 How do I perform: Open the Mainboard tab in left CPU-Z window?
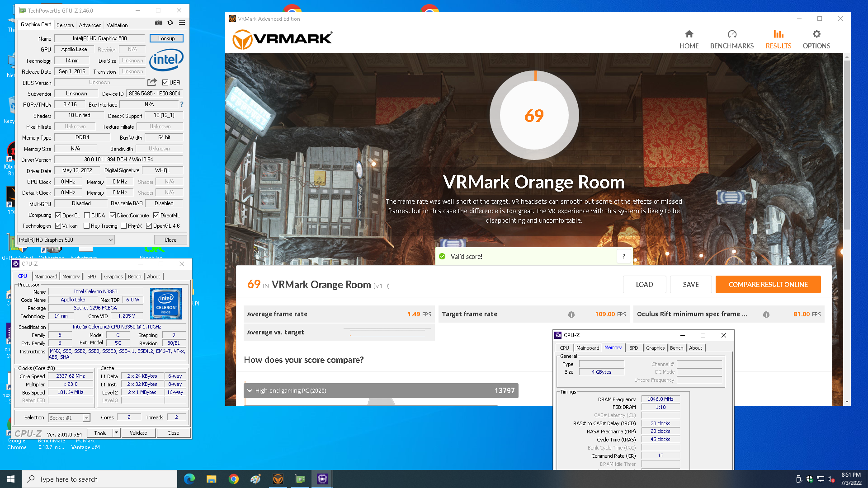click(x=46, y=276)
